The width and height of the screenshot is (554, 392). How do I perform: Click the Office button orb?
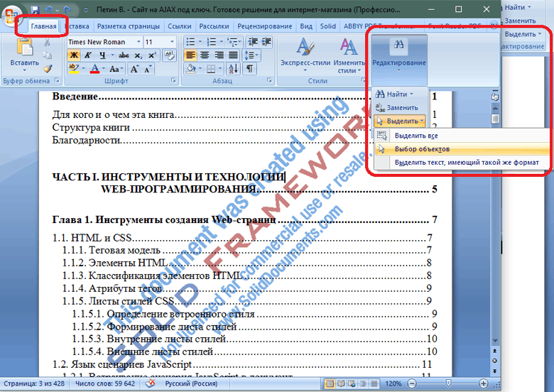[11, 16]
